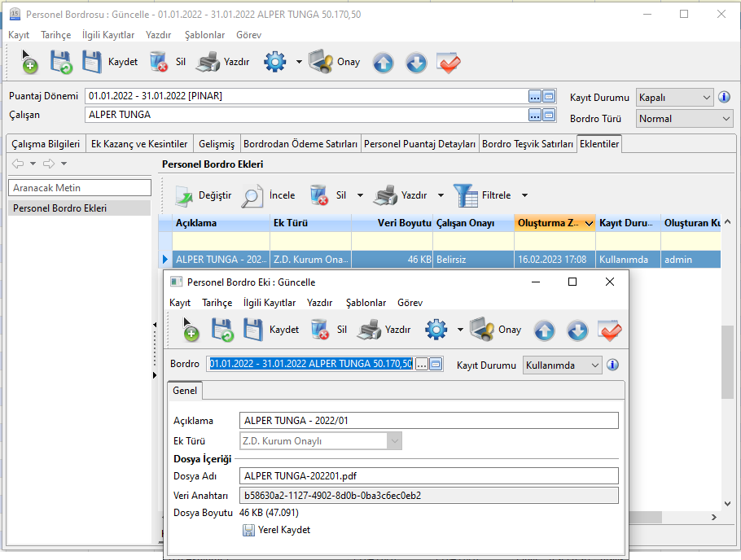
Task: Click the İncele magnifier icon
Action: click(x=252, y=195)
